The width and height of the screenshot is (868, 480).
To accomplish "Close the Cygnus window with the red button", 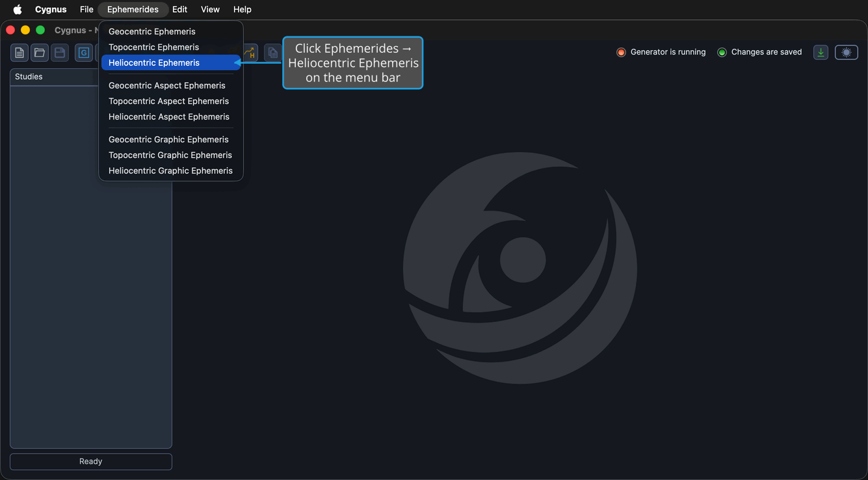I will pos(10,30).
